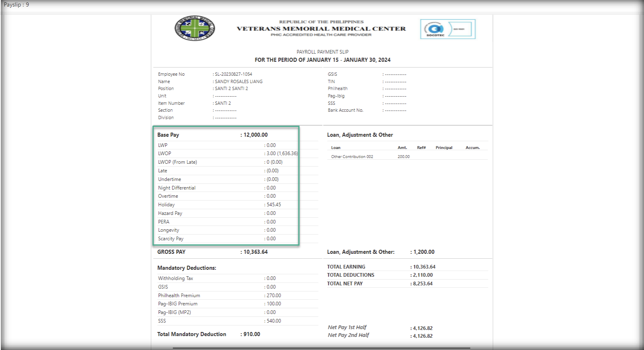This screenshot has width=644, height=350.
Task: Click the Veterans Memorial Medical Center seal logo
Action: point(194,29)
